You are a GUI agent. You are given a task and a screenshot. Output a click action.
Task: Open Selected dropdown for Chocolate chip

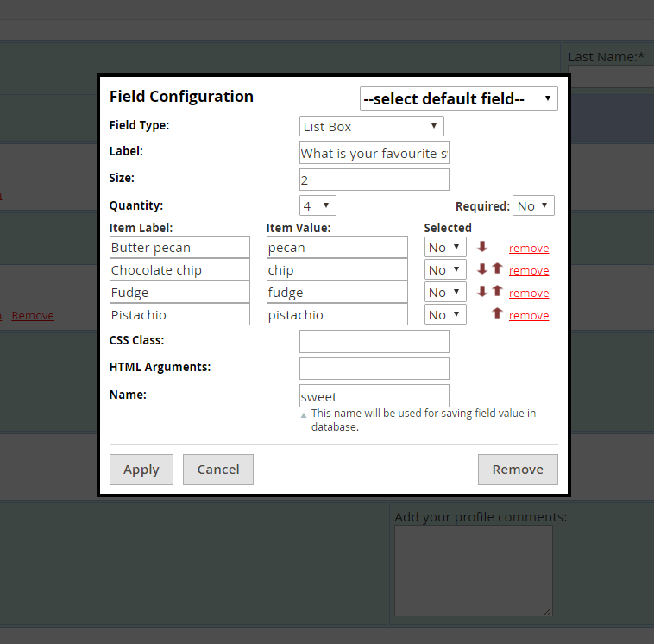tap(445, 269)
